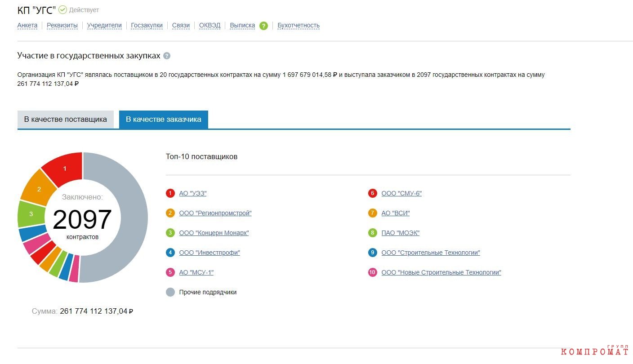Click the red donut segment labeled 1

65,168
